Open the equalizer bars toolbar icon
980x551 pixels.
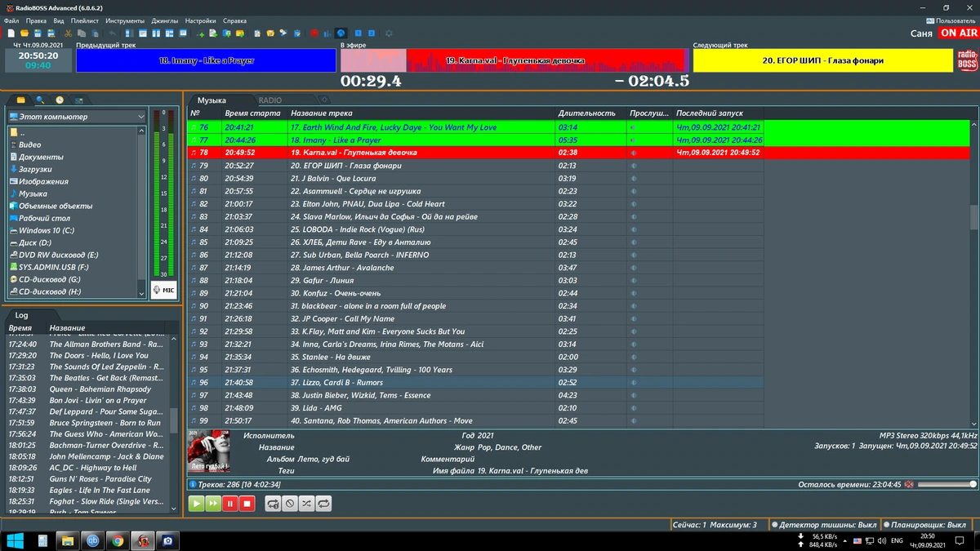coord(327,33)
